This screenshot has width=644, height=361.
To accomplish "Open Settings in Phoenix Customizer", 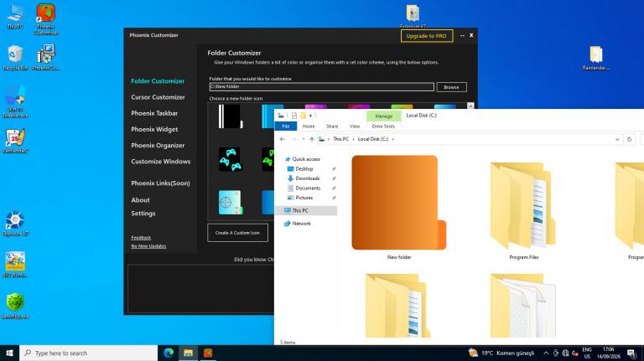I will point(143,214).
